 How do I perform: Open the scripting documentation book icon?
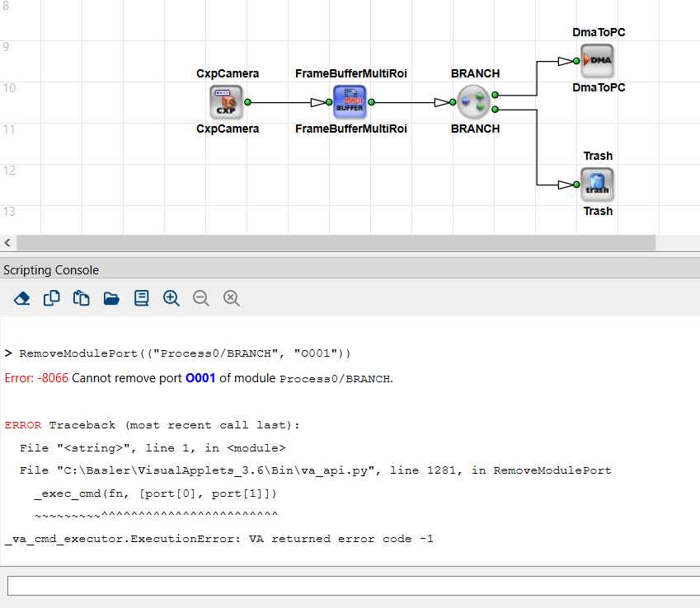click(141, 298)
